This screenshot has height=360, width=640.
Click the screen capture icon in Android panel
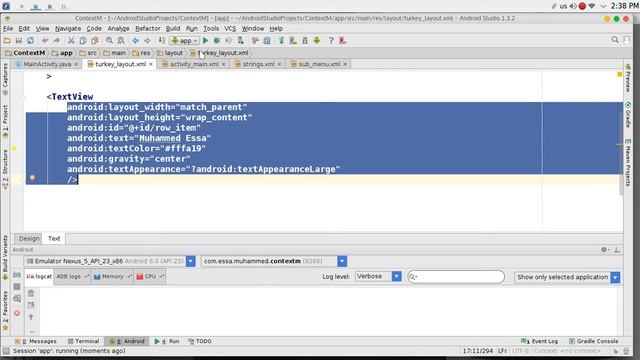17,275
